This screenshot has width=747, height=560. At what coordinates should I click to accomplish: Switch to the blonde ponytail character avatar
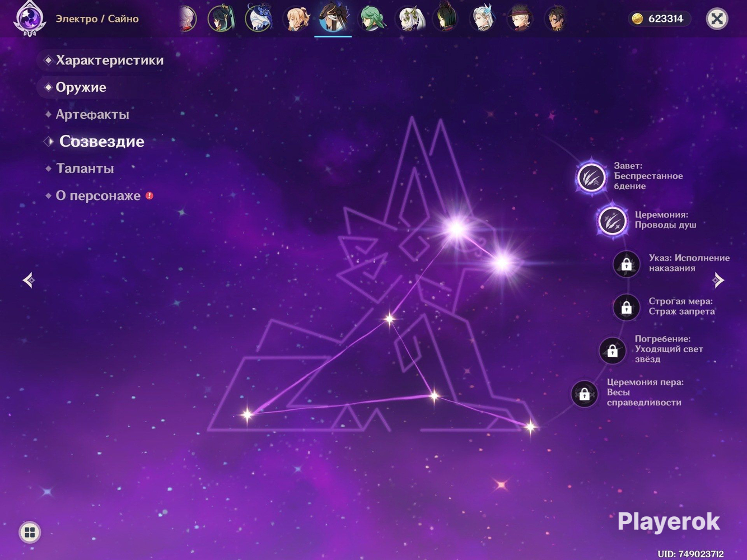[x=296, y=18]
